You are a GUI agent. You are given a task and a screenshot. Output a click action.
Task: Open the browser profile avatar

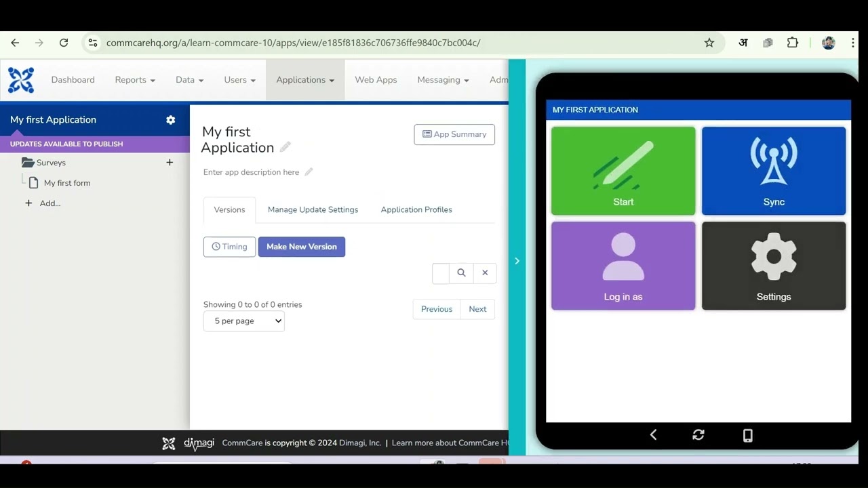click(829, 43)
